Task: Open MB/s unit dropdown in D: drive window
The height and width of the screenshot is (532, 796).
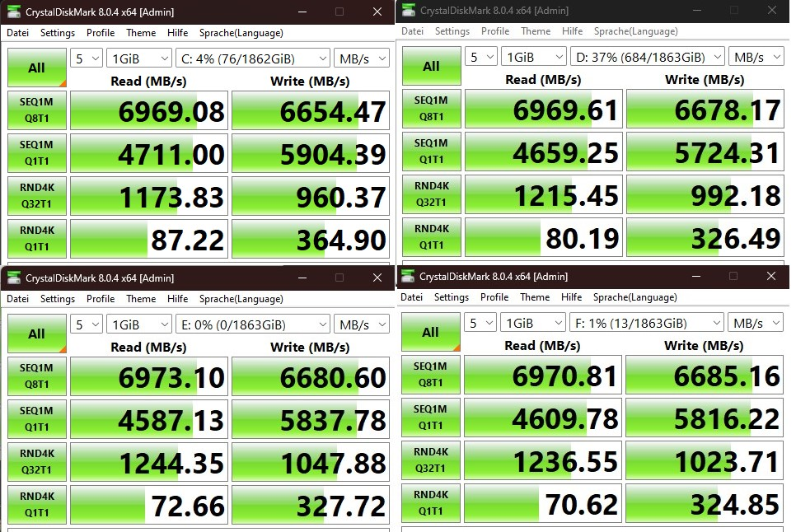Action: point(756,58)
